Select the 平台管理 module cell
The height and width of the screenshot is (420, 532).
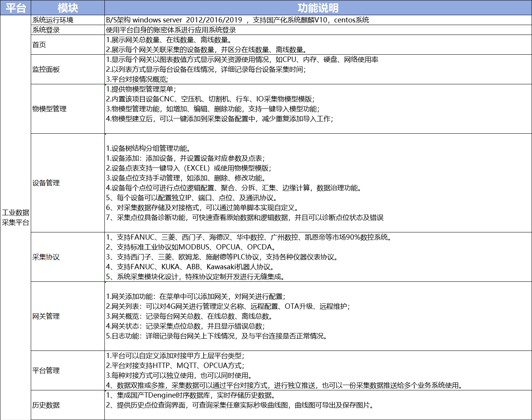point(68,371)
